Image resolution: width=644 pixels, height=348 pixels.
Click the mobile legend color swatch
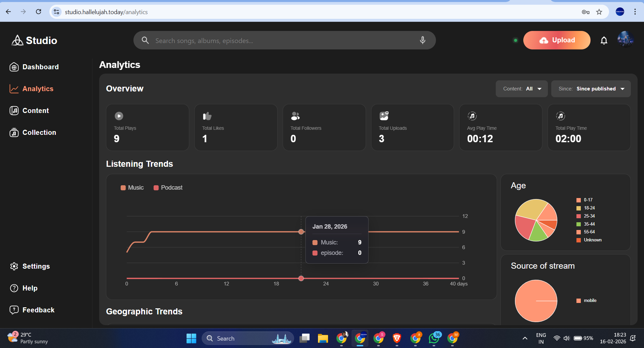click(x=578, y=301)
